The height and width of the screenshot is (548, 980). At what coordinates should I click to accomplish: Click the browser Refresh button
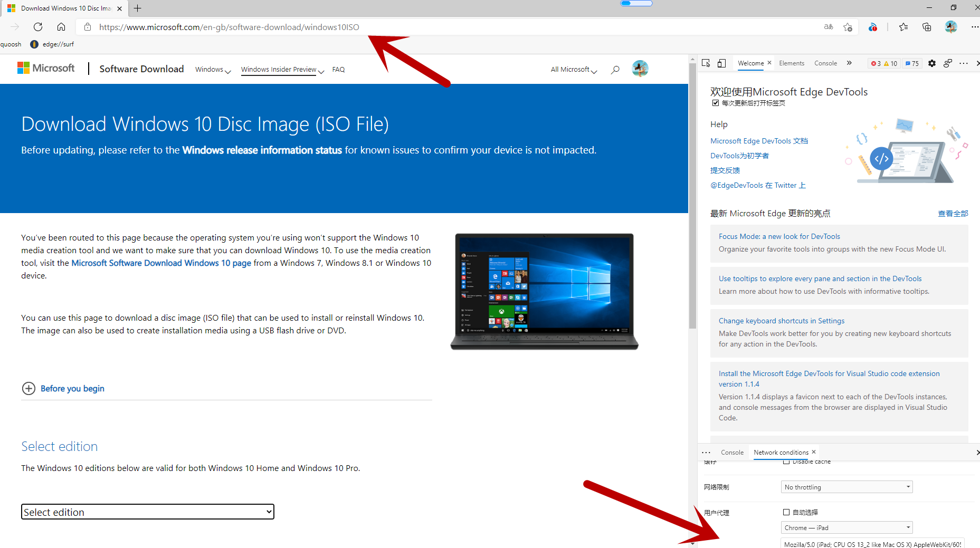point(38,27)
